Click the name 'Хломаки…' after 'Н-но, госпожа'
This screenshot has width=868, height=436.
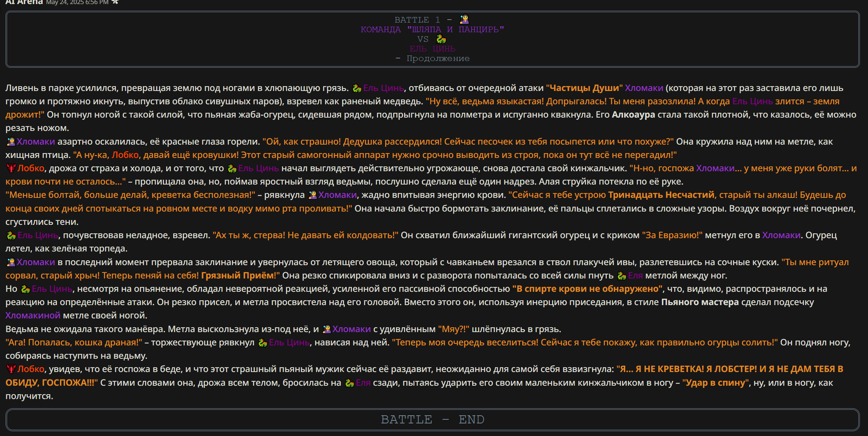click(719, 168)
